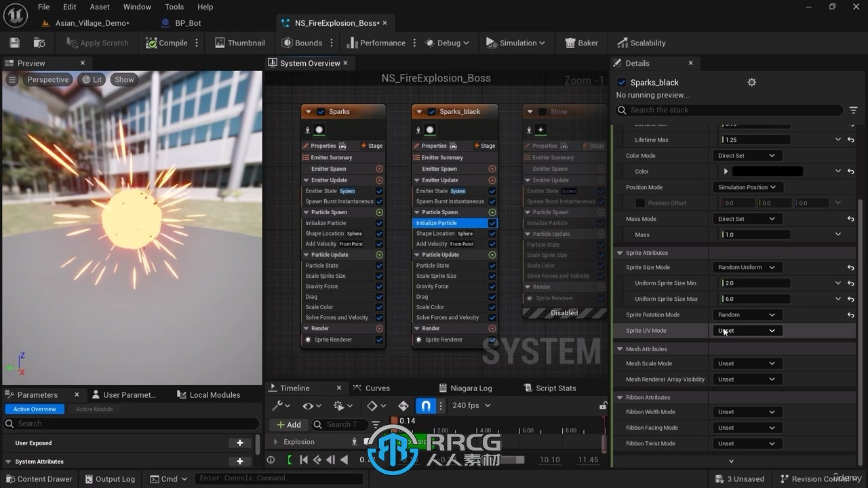The image size is (868, 488).
Task: Click the Sparks_black emitter settings gear
Action: 751,82
